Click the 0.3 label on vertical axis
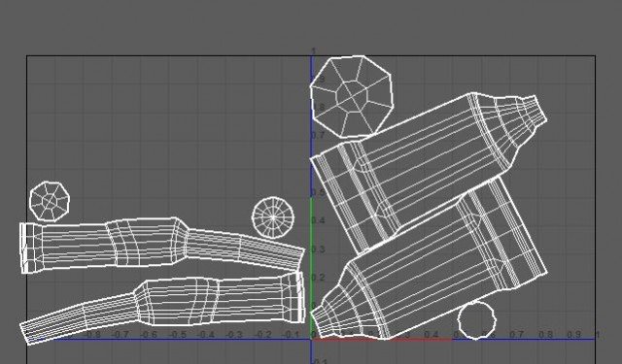Image resolution: width=622 pixels, height=364 pixels. coord(318,249)
